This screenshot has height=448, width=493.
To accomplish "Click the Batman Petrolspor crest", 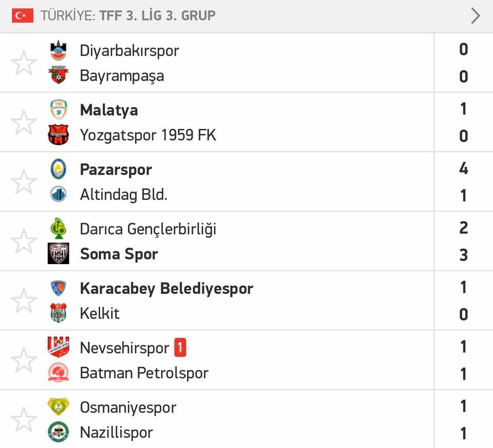I will click(x=59, y=372).
